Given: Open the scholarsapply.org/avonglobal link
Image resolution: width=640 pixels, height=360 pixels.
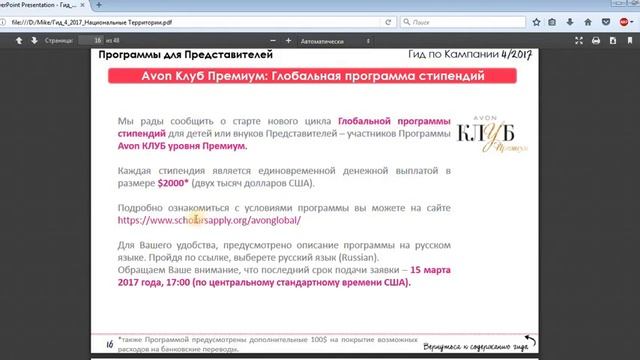Looking at the screenshot, I should click(209, 220).
